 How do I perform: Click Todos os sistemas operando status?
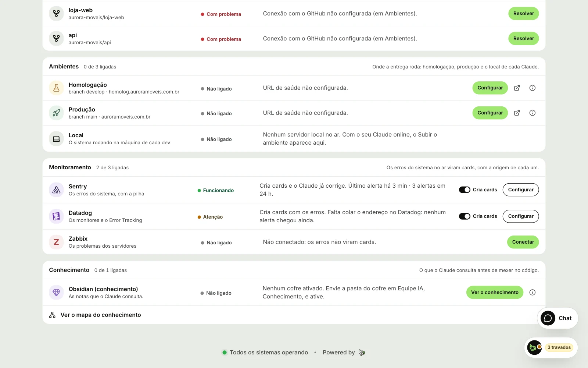[x=265, y=353]
